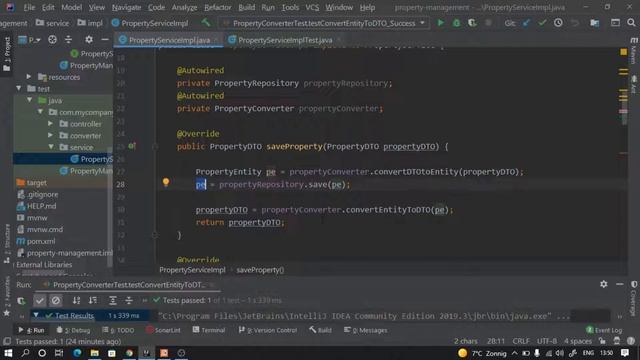640x360 pixels.
Task: Open Project panel settings gear
Action: point(89,40)
